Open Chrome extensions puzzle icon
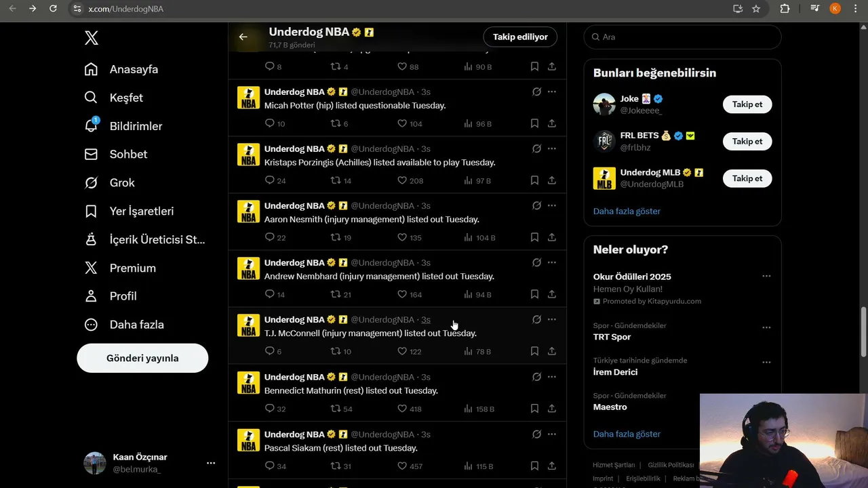Screen dimensions: 868x488 coord(785,9)
